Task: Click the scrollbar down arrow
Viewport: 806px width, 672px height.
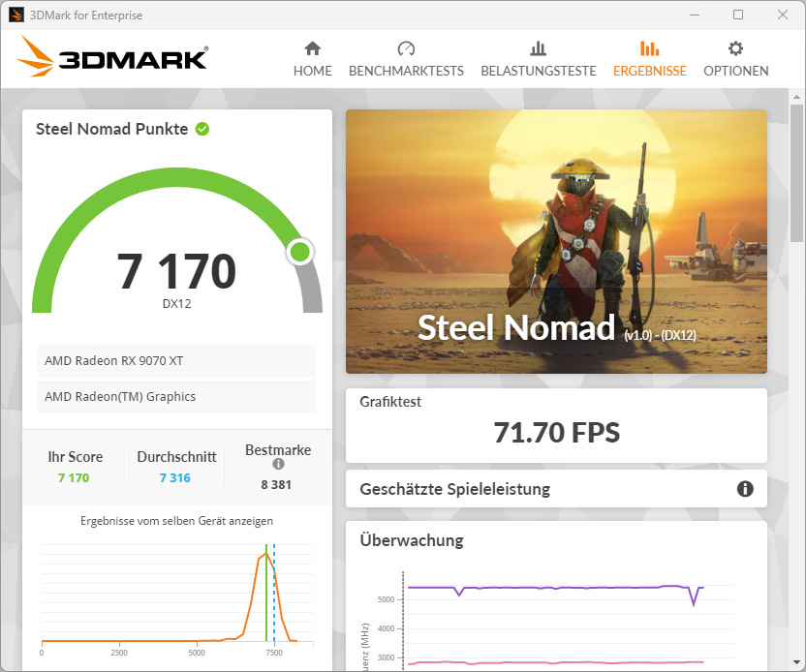Action: tap(796, 662)
